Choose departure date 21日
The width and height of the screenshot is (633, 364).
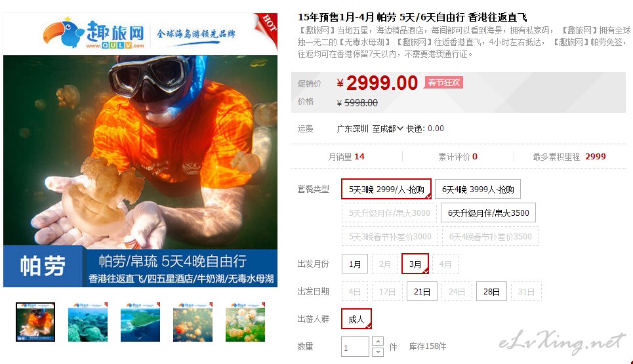coord(422,291)
